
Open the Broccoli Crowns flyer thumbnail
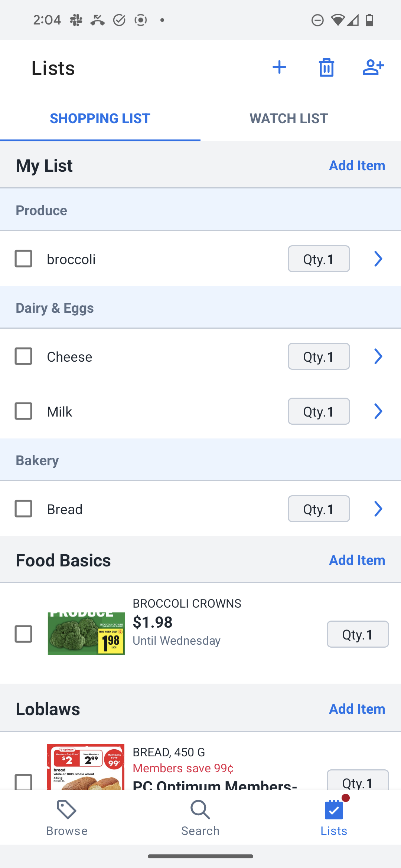86,634
